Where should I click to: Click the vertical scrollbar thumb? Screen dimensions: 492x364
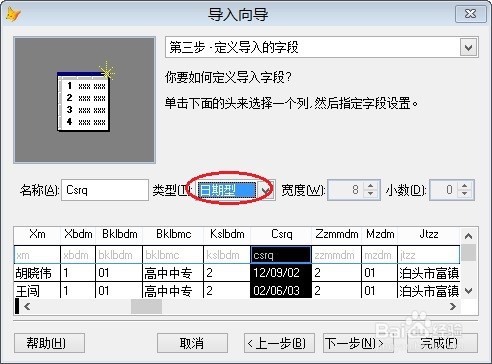(468, 252)
